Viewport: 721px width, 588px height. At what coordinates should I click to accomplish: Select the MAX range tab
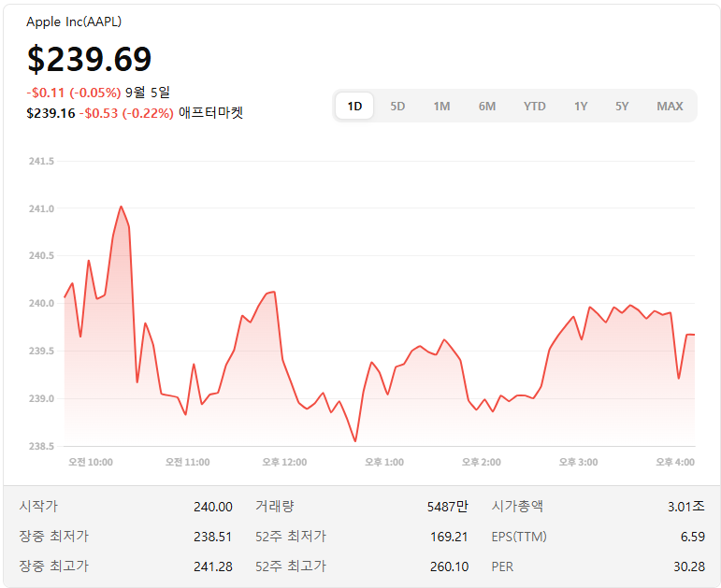[x=670, y=107]
